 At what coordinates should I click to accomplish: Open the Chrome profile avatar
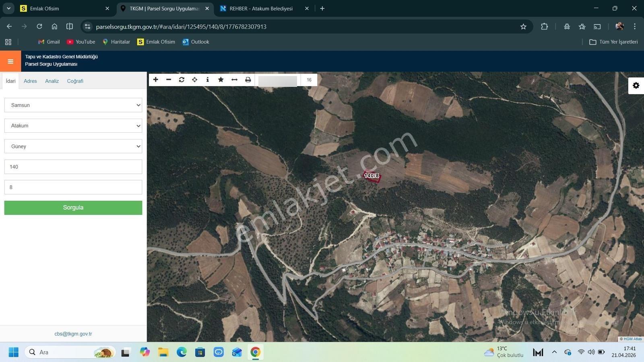(x=619, y=27)
